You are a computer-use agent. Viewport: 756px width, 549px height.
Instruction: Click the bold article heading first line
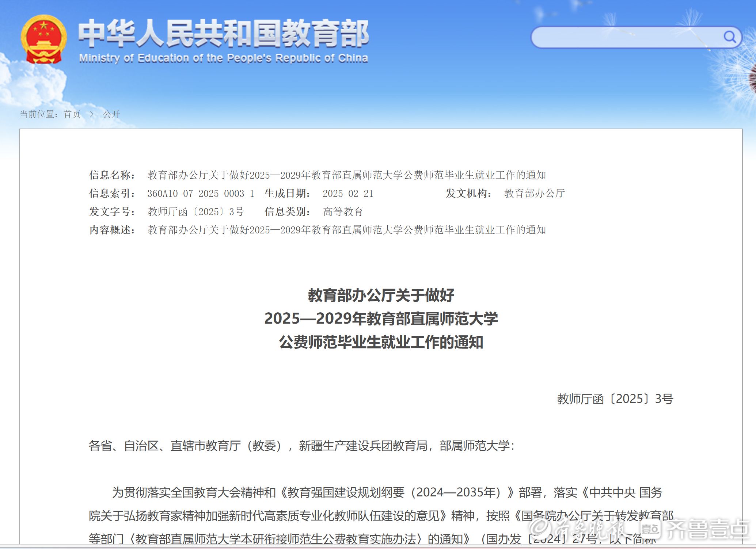coord(381,295)
